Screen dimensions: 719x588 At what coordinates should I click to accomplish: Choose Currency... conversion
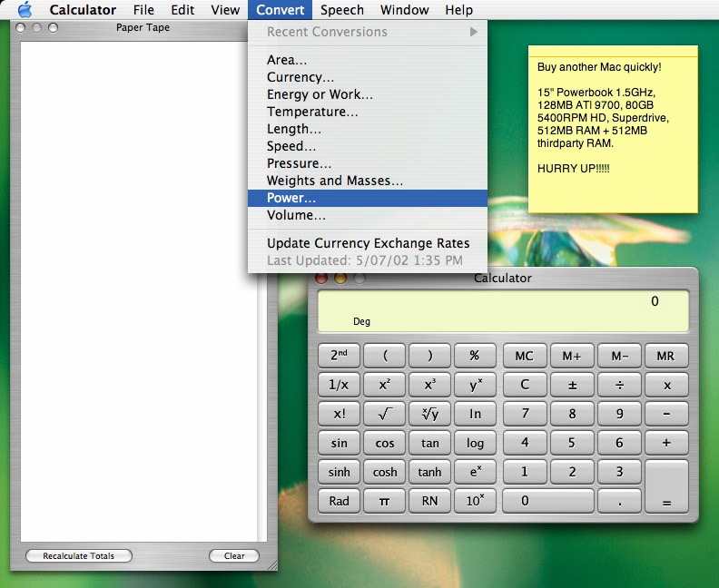368,77
